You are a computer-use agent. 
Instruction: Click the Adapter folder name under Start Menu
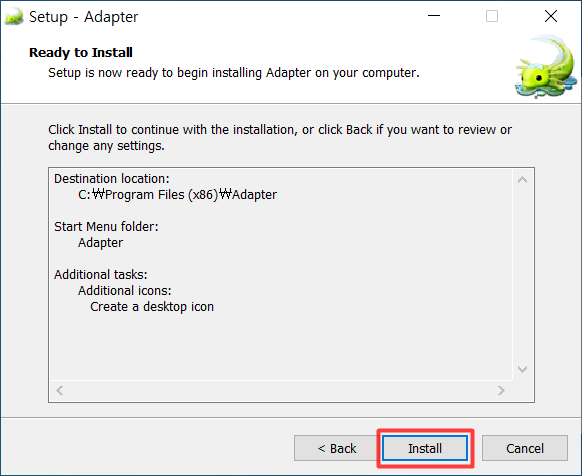[100, 243]
